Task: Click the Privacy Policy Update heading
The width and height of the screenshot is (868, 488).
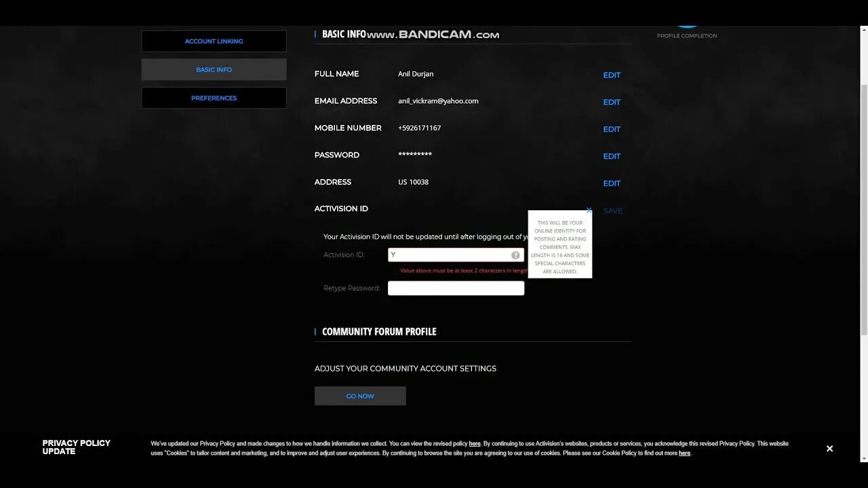Action: 76,447
